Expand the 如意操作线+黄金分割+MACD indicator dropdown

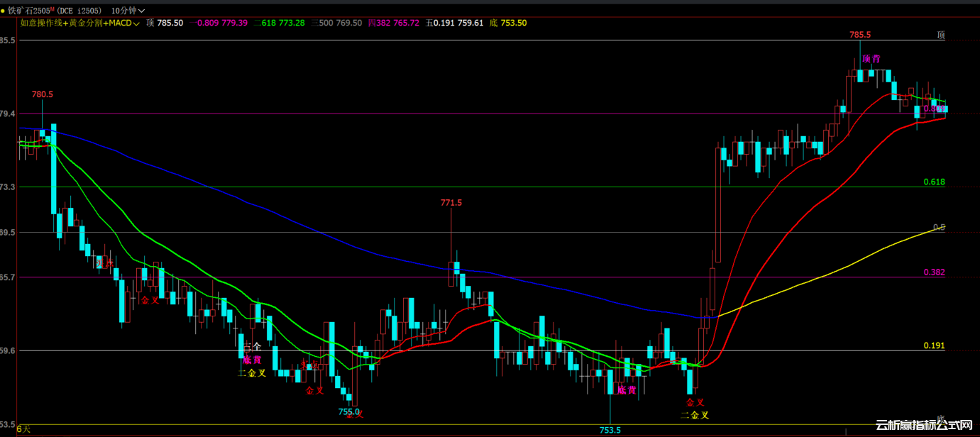[x=79, y=23]
